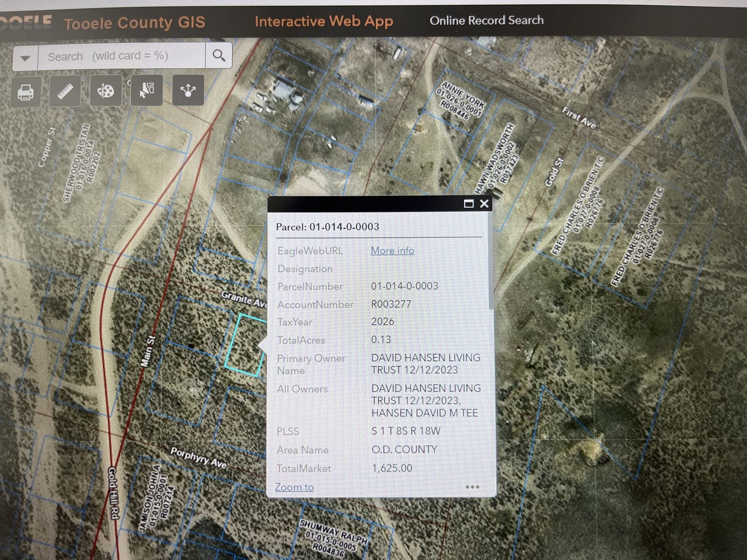Click the Main St street label

[x=148, y=350]
